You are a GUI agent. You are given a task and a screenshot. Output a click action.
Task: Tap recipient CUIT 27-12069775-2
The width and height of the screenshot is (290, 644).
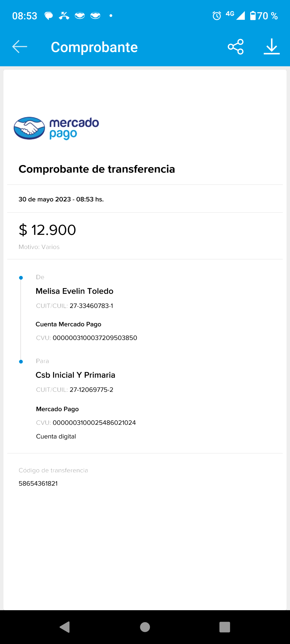91,390
